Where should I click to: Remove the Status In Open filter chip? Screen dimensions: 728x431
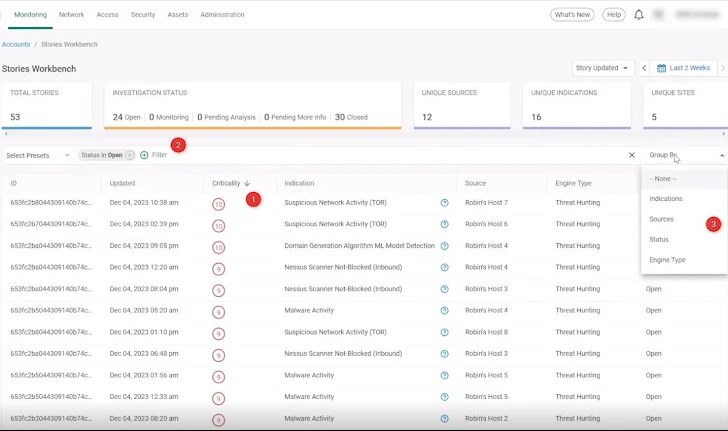point(130,155)
